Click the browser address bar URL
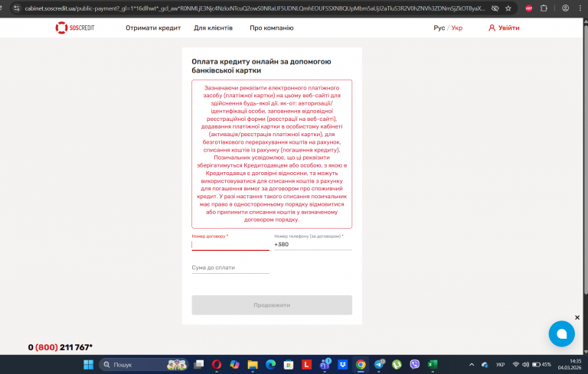 pos(255,8)
